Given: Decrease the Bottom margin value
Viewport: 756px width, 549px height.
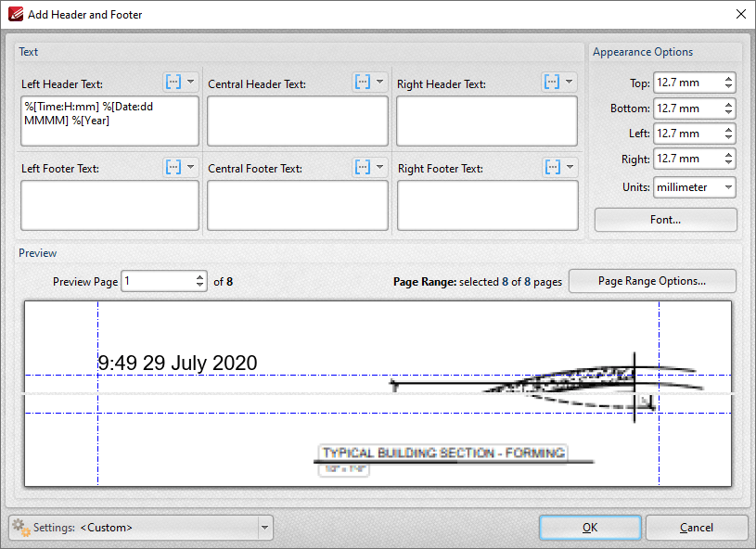Looking at the screenshot, I should click(728, 112).
